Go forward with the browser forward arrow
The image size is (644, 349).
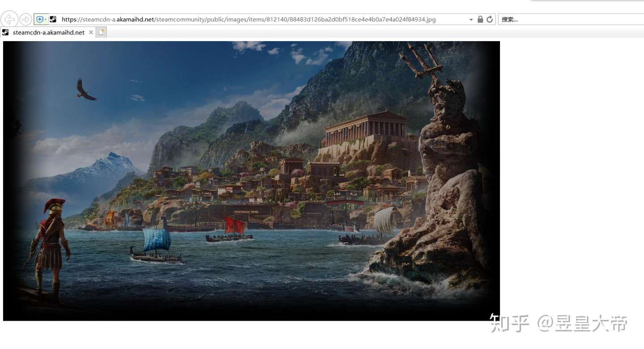coord(25,19)
